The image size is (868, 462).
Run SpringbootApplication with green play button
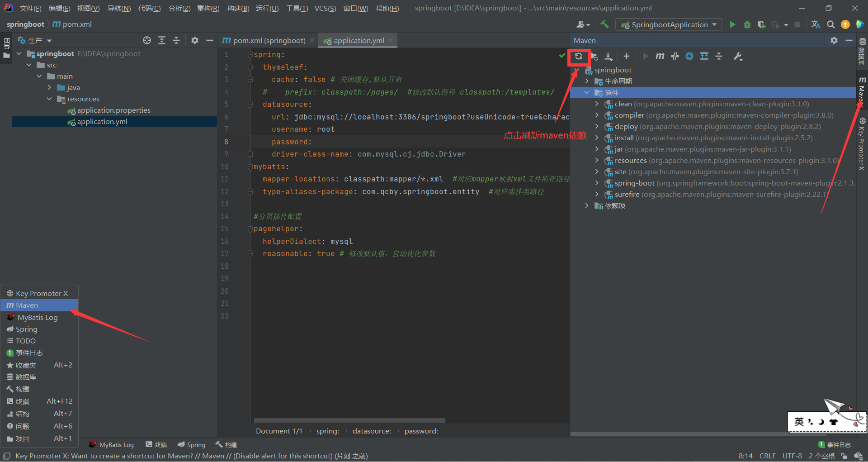point(732,24)
